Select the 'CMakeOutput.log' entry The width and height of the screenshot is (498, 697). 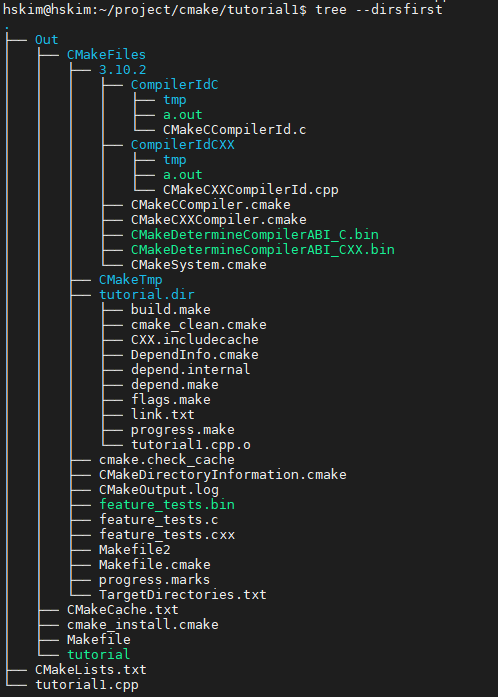click(159, 489)
